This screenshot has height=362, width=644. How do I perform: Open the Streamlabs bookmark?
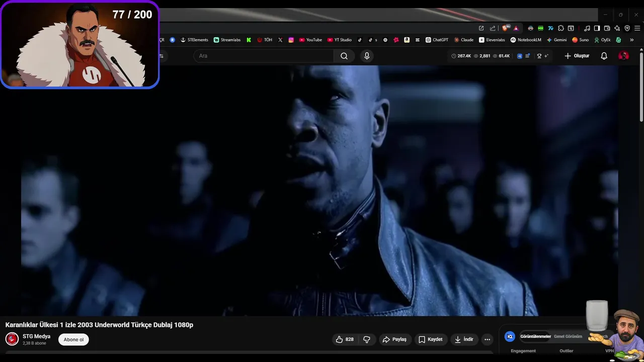227,40
